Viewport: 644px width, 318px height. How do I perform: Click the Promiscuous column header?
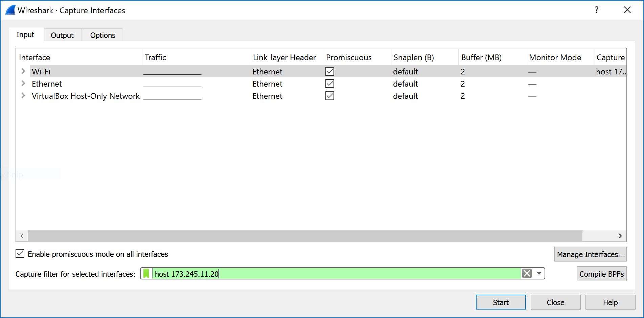click(357, 57)
